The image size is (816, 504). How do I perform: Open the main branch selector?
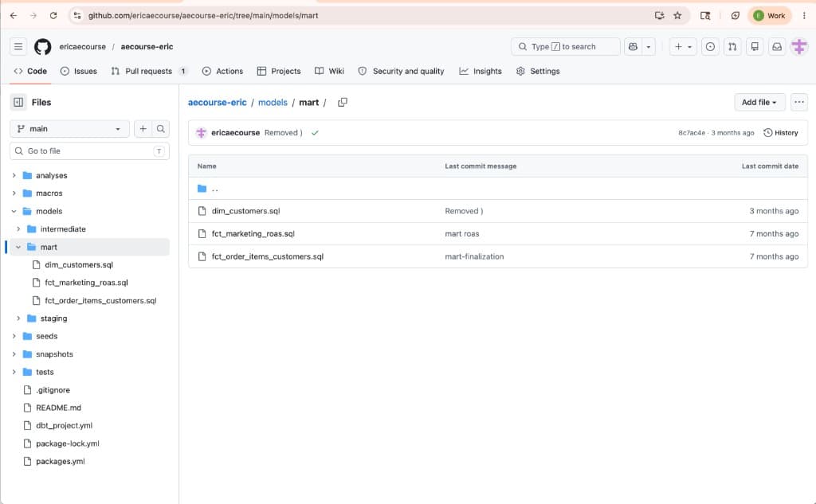point(69,129)
